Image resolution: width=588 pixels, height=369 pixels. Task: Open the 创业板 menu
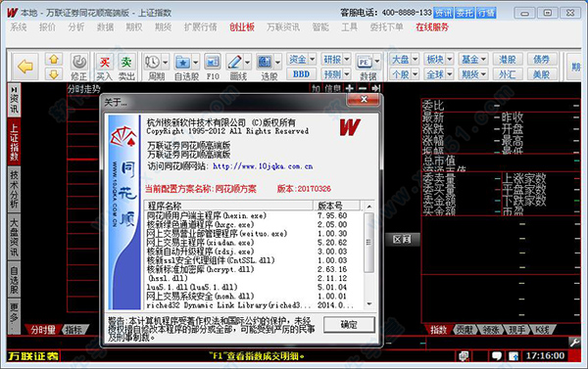(x=242, y=27)
